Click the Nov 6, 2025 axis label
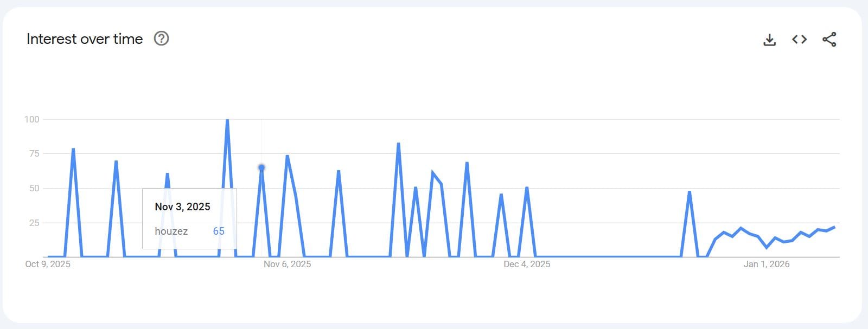The height and width of the screenshot is (329, 868). pyautogui.click(x=288, y=265)
